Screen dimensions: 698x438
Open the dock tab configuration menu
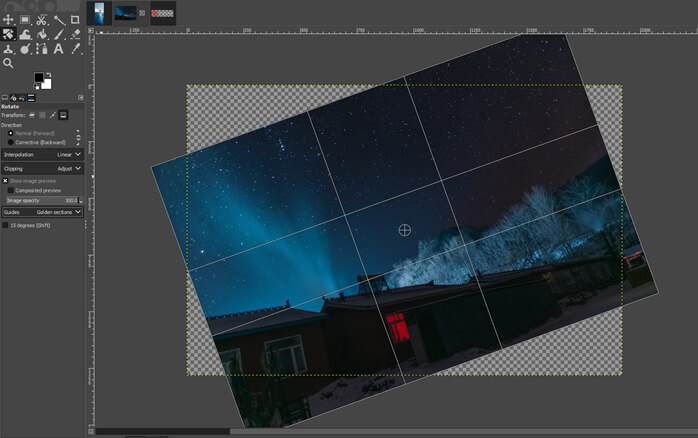click(x=81, y=97)
